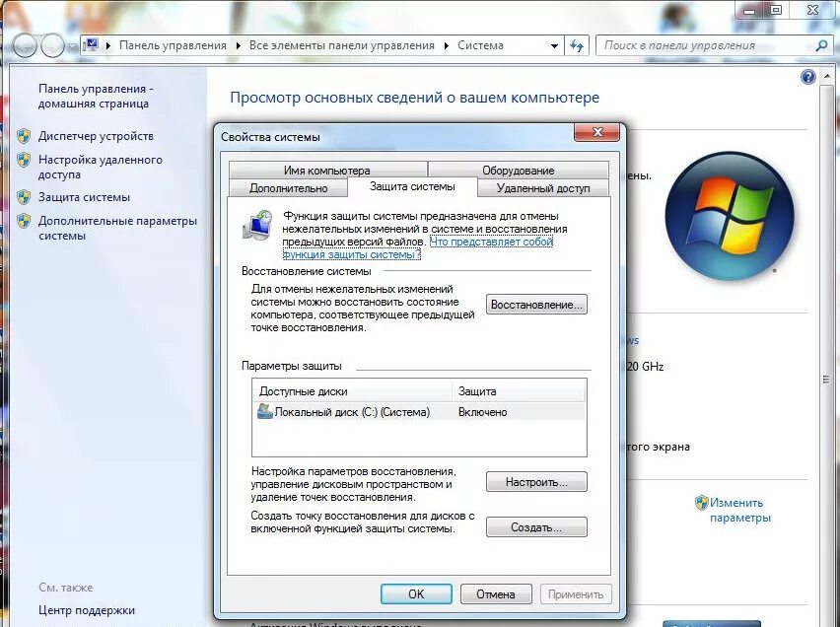840x627 pixels.
Task: Open Настройка удаленного доступа link
Action: [x=100, y=167]
